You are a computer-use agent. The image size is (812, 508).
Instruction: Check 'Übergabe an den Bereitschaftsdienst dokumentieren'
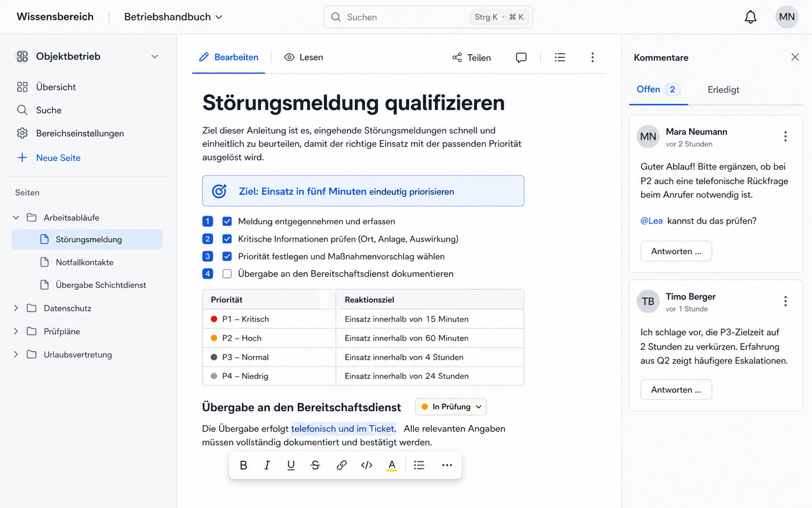pos(227,273)
